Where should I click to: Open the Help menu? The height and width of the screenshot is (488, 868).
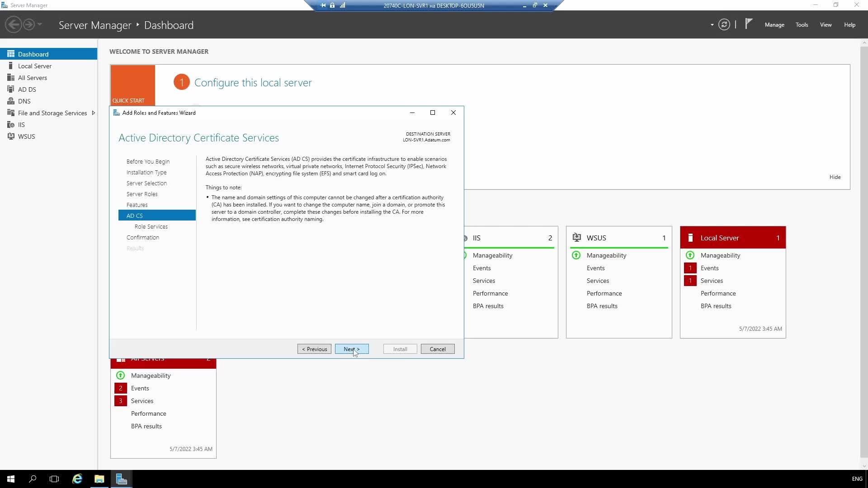[x=849, y=25]
